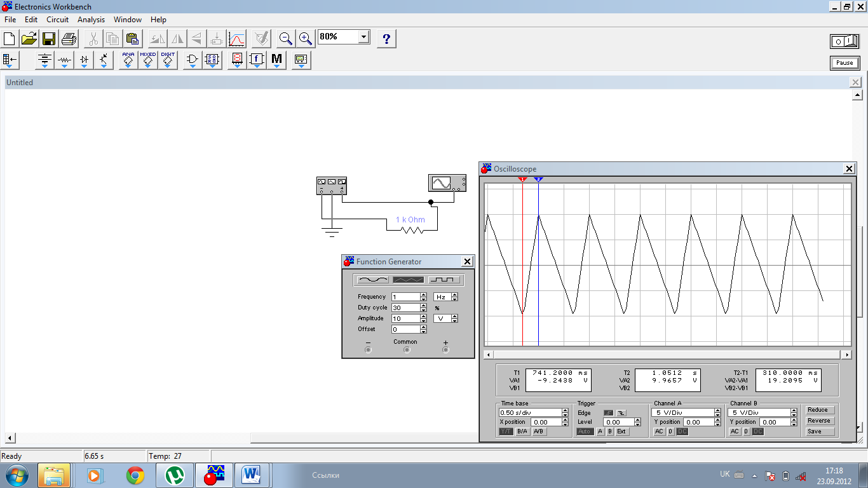The image size is (868, 488).
Task: Select A/B display mode
Action: pos(539,431)
